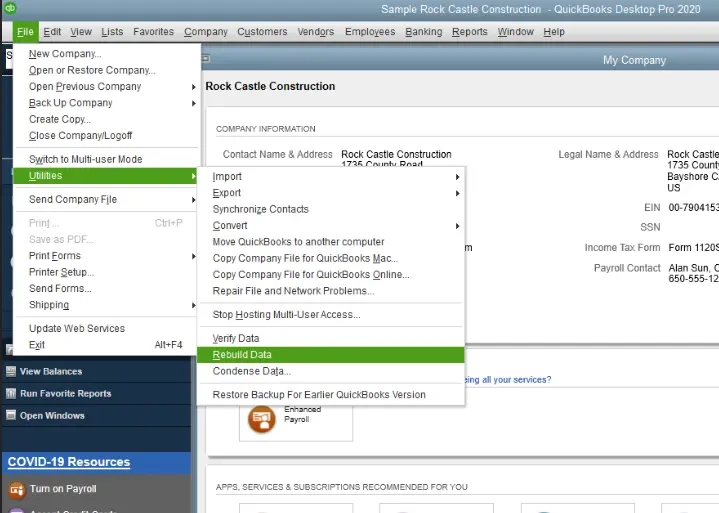
Task: Select Condense Data option
Action: point(331,371)
